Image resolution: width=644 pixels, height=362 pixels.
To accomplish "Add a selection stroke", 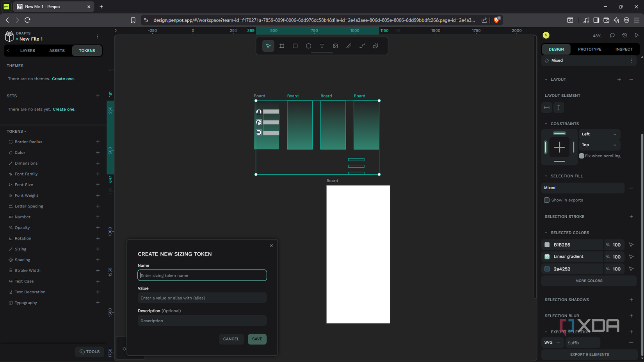I will [x=631, y=216].
